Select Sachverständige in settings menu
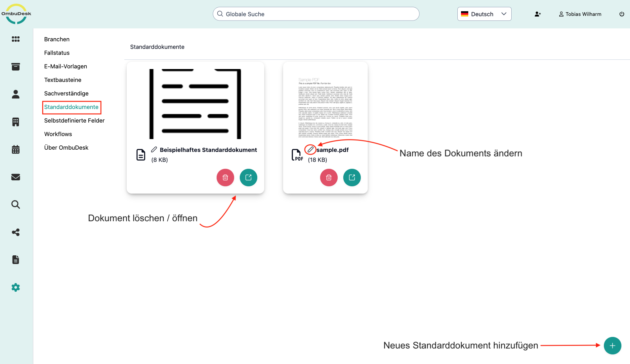The height and width of the screenshot is (364, 630). tap(66, 93)
